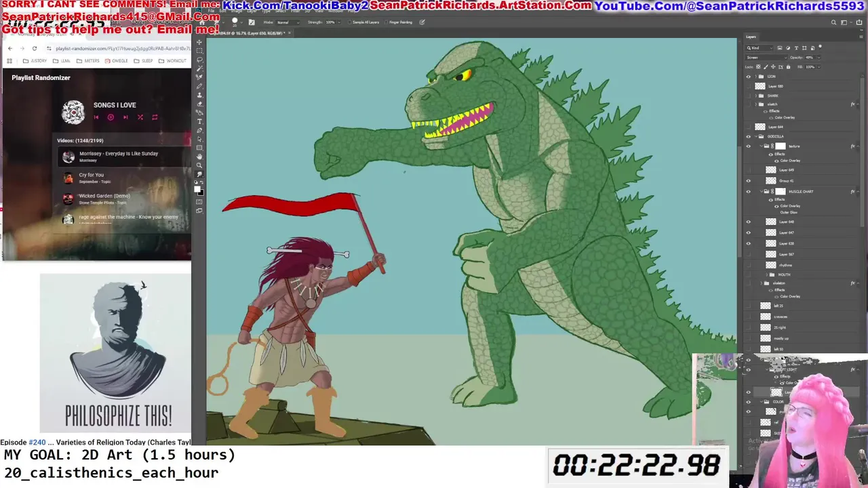Screen dimensions: 868x488
Task: Select the Zoom tool in toolbar
Action: 199,165
